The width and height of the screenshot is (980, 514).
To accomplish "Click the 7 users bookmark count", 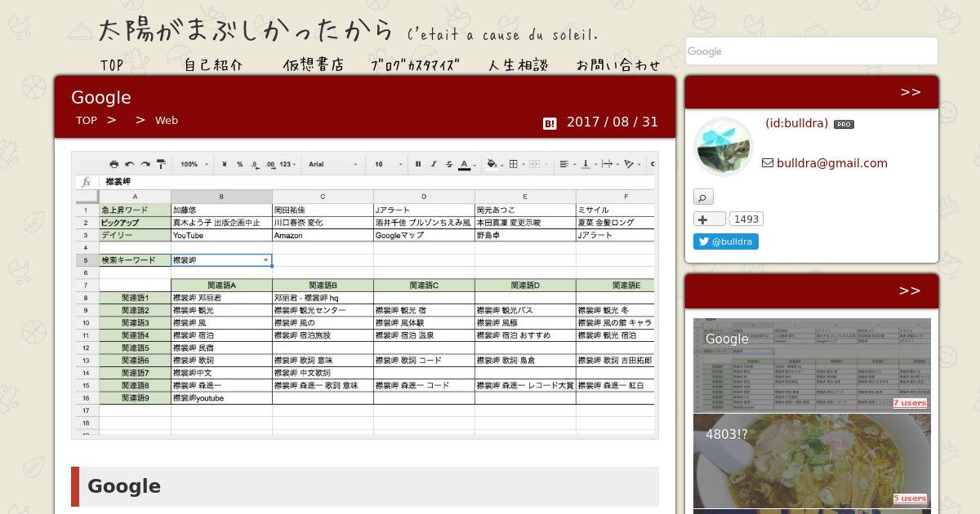I will coord(910,403).
